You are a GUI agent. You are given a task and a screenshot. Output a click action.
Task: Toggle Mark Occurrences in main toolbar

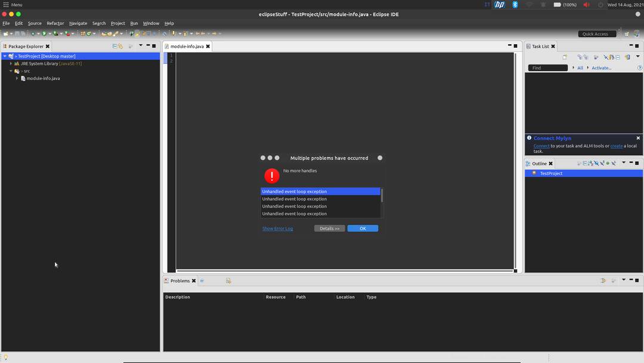pos(137,33)
